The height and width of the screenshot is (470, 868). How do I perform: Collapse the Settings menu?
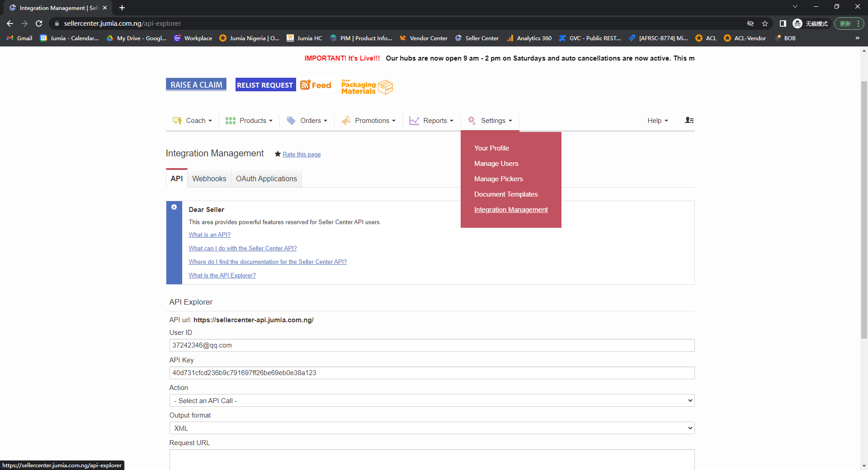point(490,121)
